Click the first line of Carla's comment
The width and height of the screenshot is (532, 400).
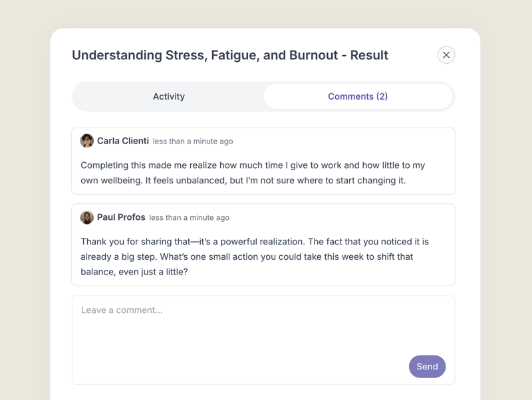253,165
